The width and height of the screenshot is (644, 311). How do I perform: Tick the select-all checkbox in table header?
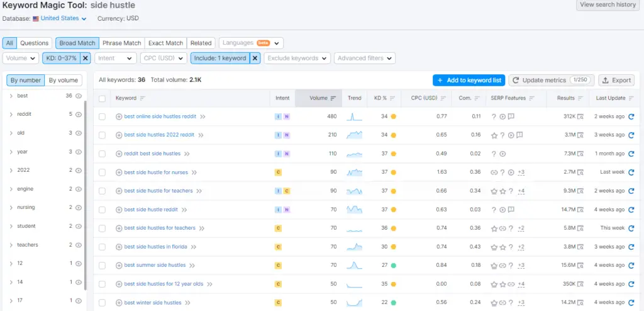click(x=102, y=98)
